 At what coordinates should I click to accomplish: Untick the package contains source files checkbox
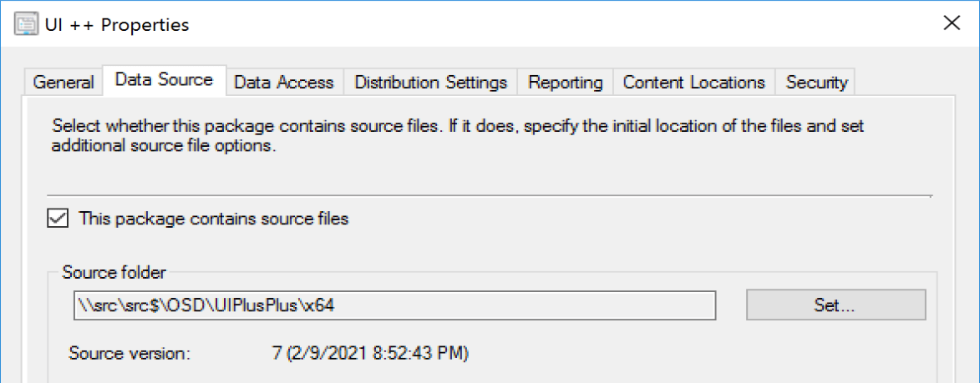tap(58, 219)
